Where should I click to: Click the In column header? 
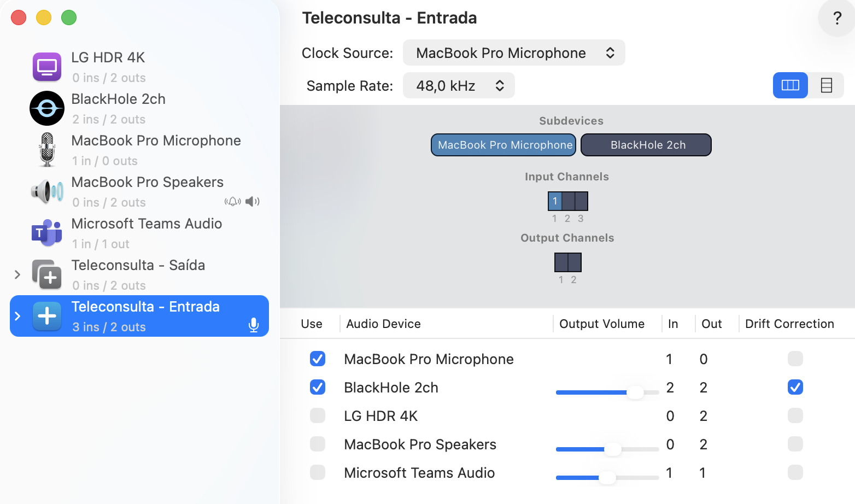[673, 324]
